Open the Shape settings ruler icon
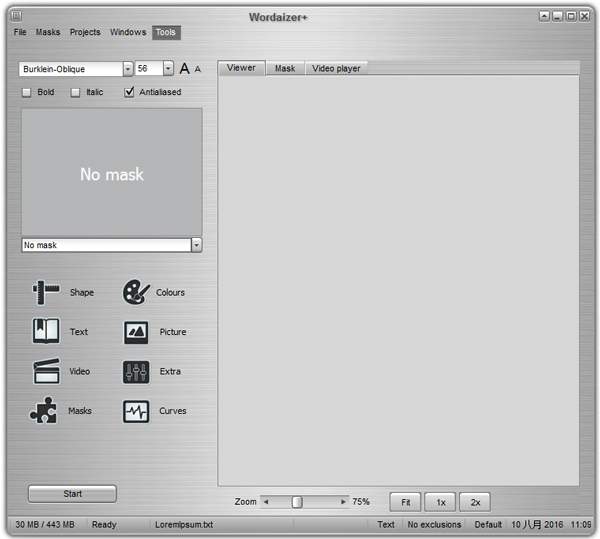 coord(46,292)
